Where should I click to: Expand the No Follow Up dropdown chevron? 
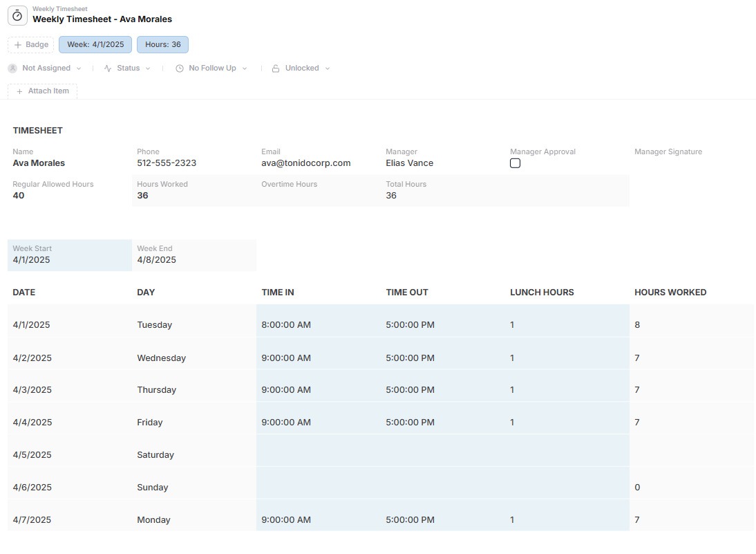pos(245,68)
